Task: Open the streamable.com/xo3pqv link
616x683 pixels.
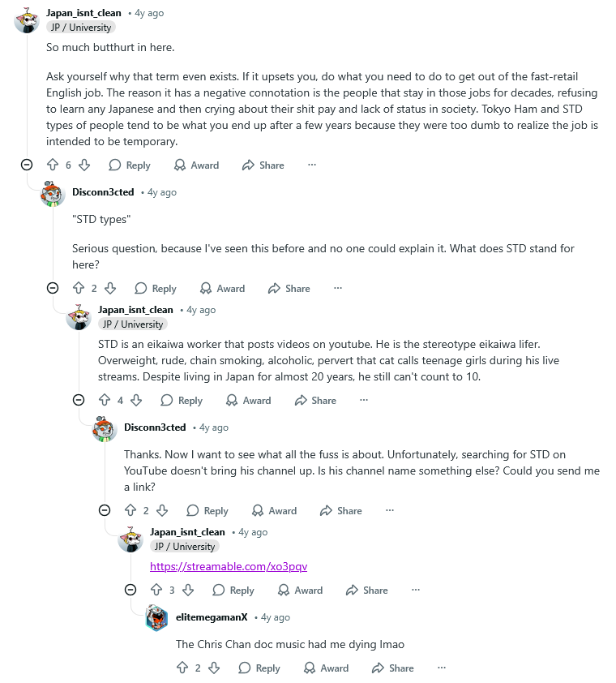Action: pyautogui.click(x=229, y=566)
